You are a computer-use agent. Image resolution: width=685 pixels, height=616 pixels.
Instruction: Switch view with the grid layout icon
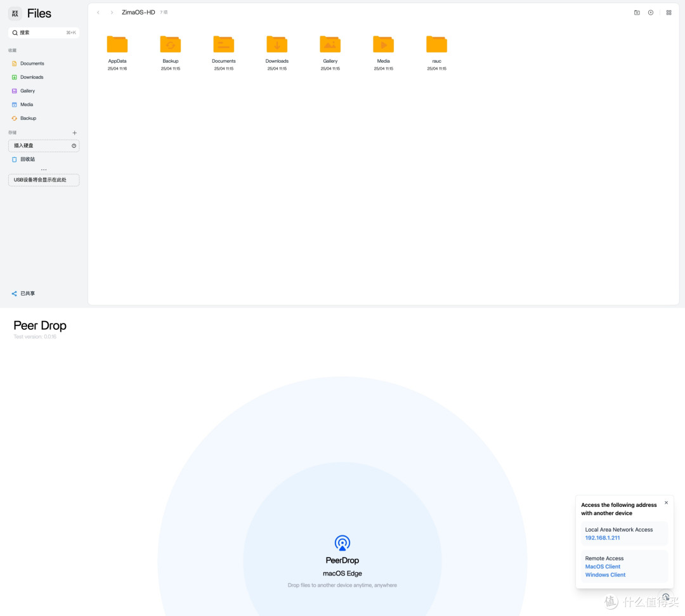[669, 13]
